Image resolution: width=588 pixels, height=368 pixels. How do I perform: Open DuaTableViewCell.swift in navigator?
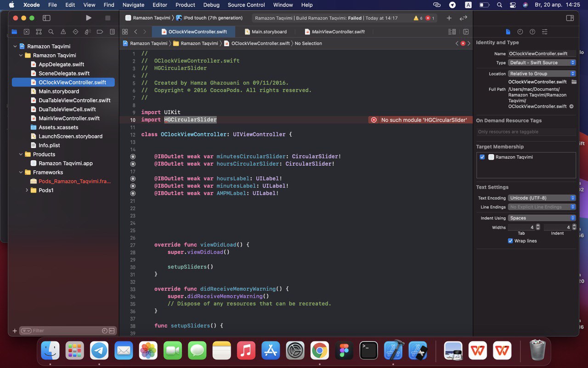(x=67, y=109)
